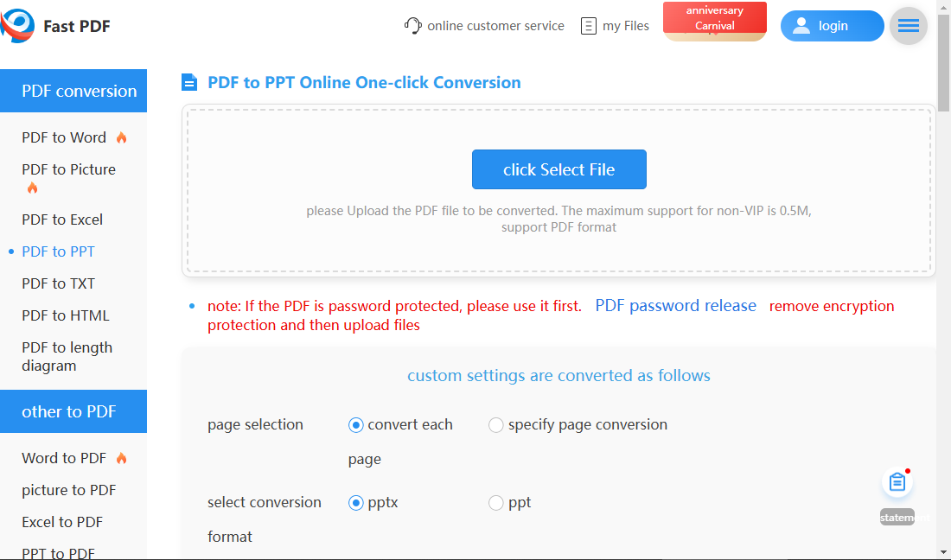Screen dimensions: 951x560
Task: Click the flame icon beside PDF to Word
Action: 122,137
